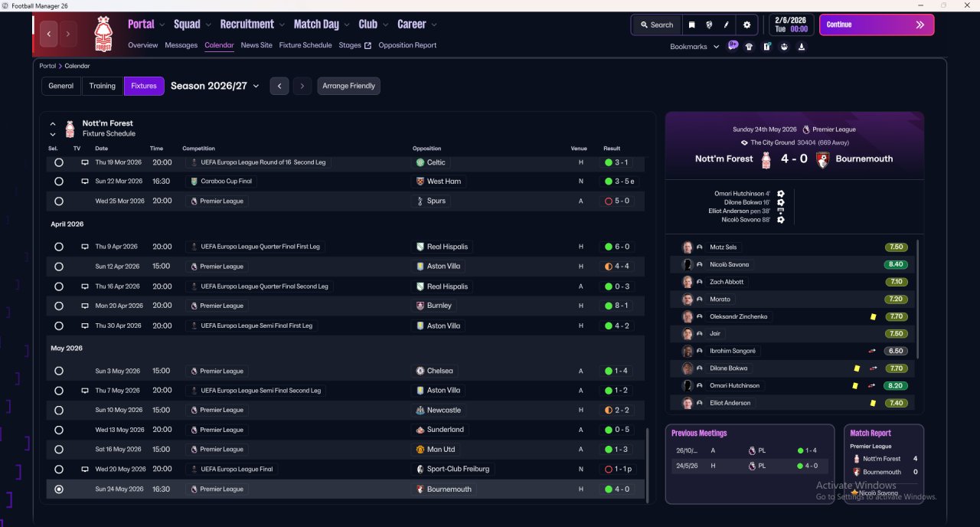Open the settings gear icon
Screen dimensions: 980x527
(x=747, y=25)
